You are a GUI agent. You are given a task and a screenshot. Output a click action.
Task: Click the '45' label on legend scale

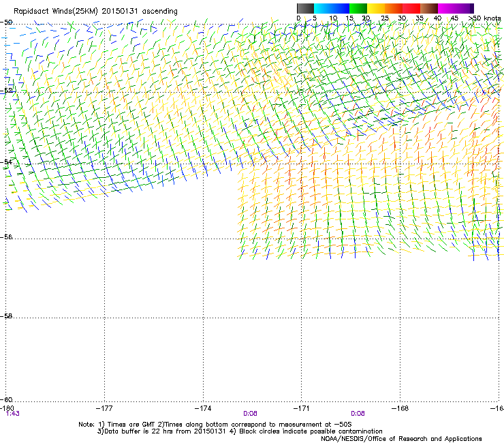pyautogui.click(x=454, y=18)
